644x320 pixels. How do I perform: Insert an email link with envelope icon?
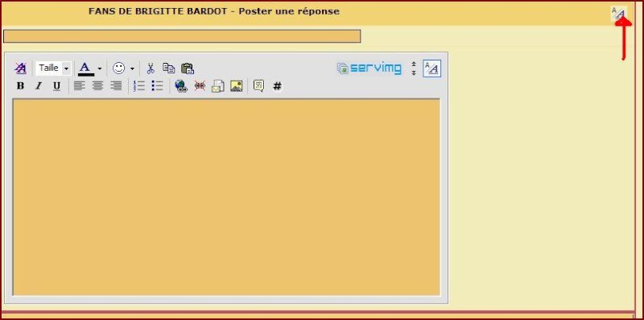click(x=218, y=86)
